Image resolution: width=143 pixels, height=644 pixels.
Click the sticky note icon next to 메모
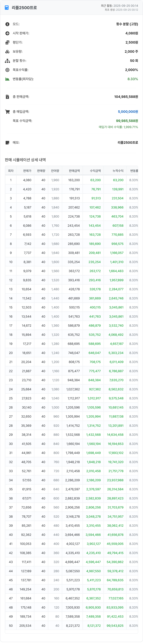pos(7,143)
